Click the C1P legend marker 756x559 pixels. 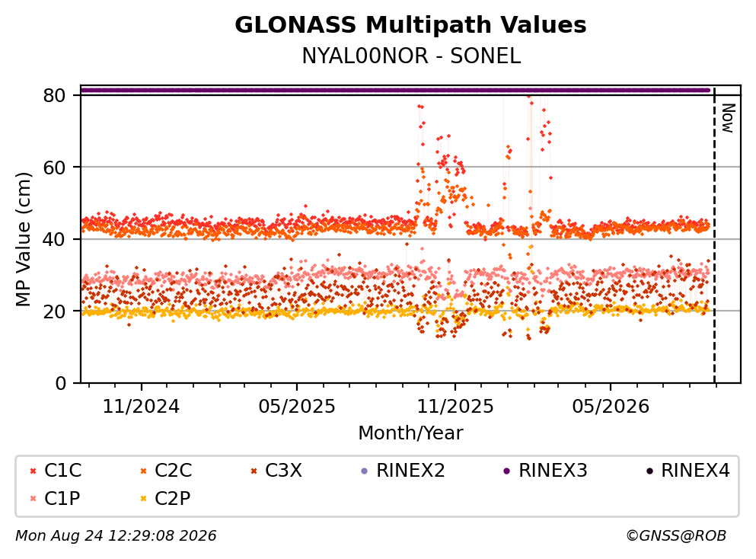(33, 499)
